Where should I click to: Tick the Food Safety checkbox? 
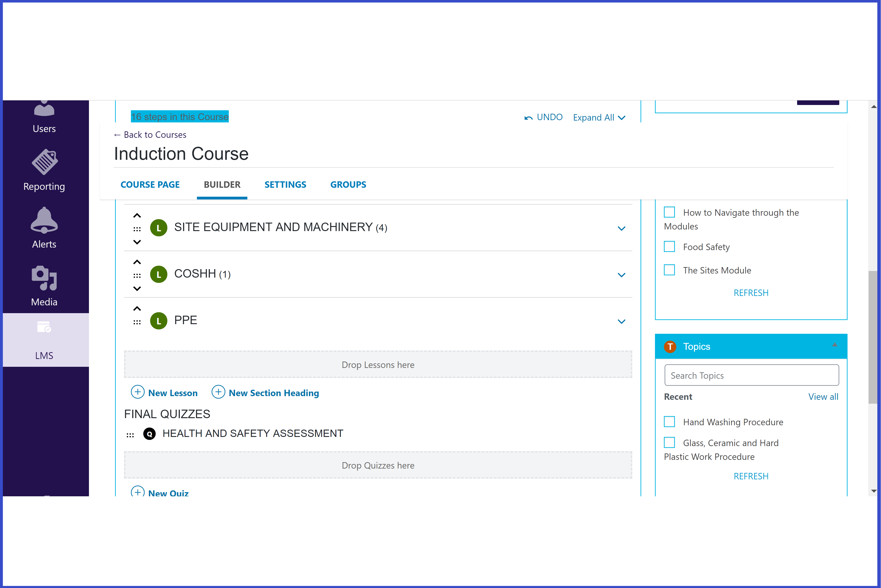[x=669, y=246]
